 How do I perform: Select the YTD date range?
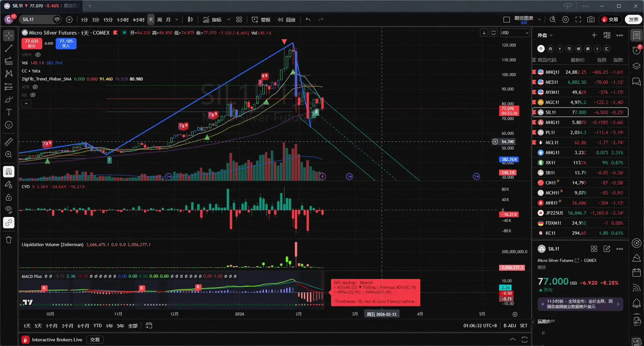97,326
